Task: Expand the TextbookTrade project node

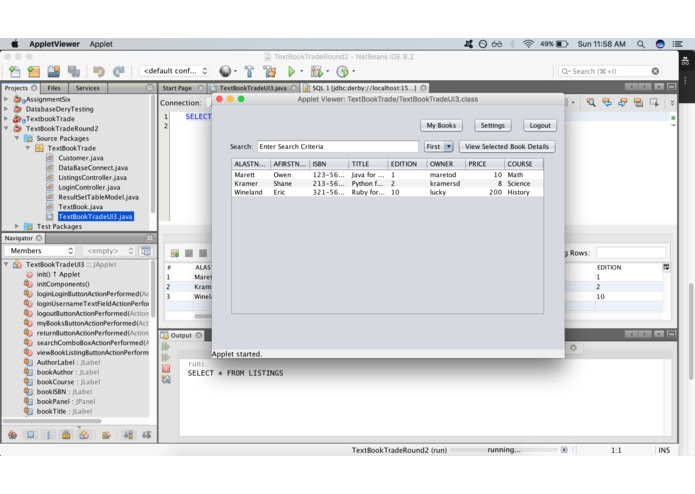Action: 6,119
